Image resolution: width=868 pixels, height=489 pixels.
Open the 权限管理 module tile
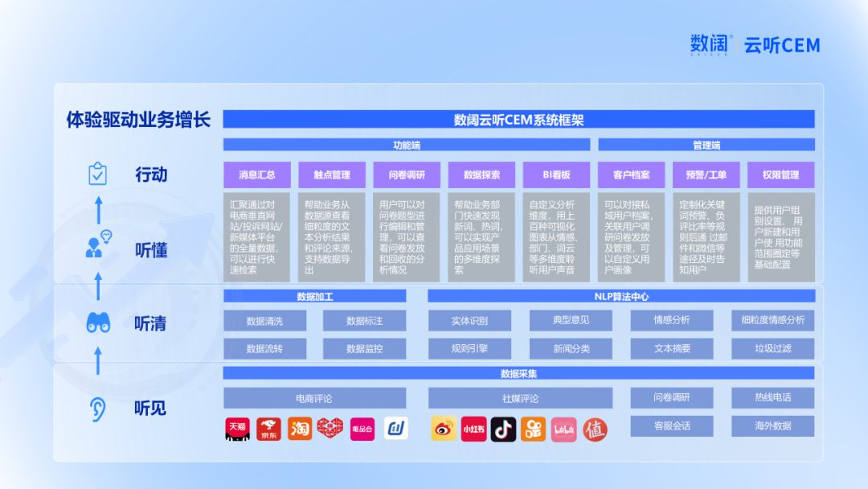pyautogui.click(x=780, y=175)
